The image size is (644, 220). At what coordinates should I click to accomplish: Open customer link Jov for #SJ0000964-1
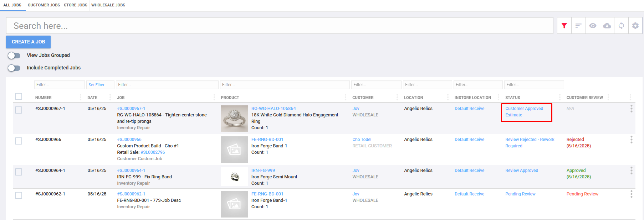click(x=356, y=171)
